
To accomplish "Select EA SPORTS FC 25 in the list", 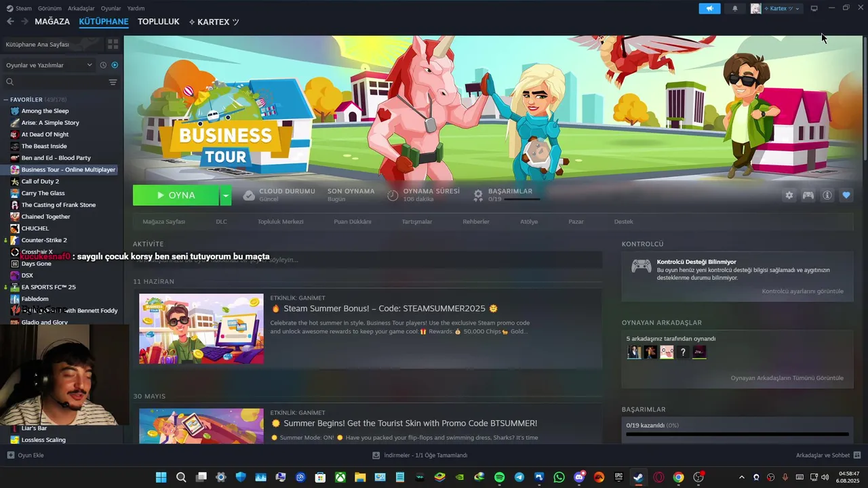I will [48, 287].
